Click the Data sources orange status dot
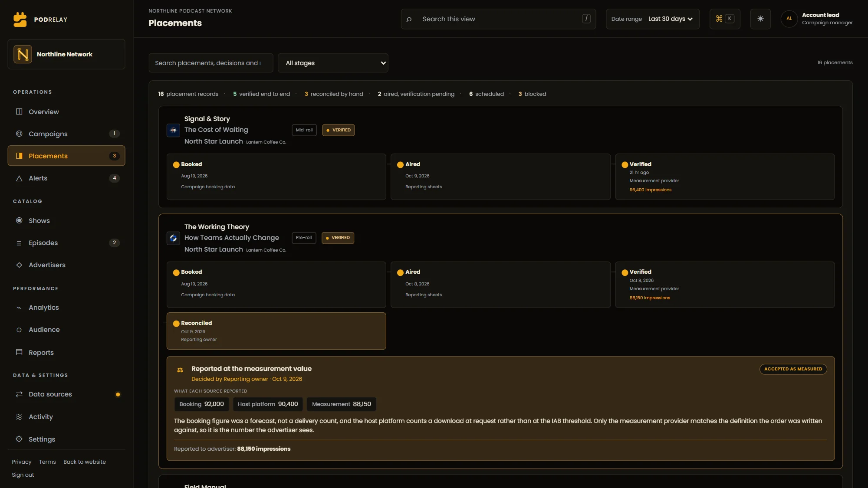Screen dimensions: 868x488 (x=118, y=394)
